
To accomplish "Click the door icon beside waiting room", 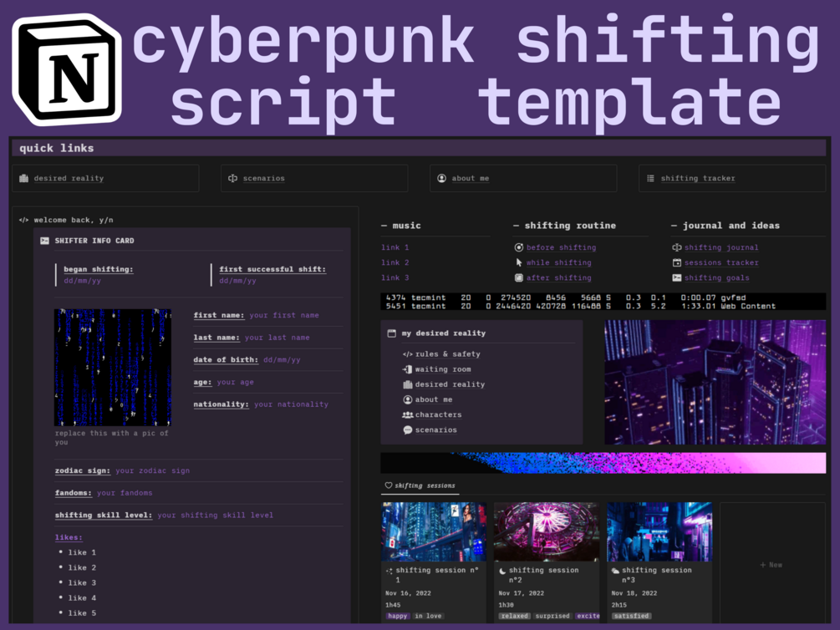I will point(408,369).
